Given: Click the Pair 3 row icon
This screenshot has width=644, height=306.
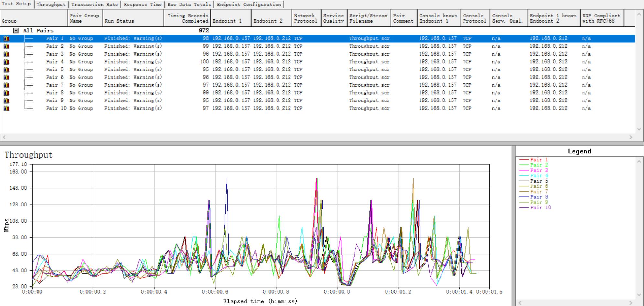Looking at the screenshot, I should click(6, 54).
